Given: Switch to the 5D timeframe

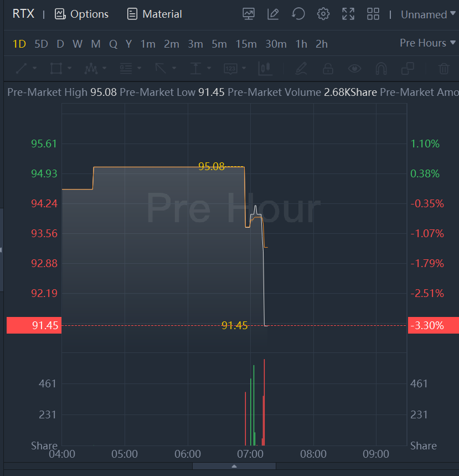Looking at the screenshot, I should click(x=41, y=44).
